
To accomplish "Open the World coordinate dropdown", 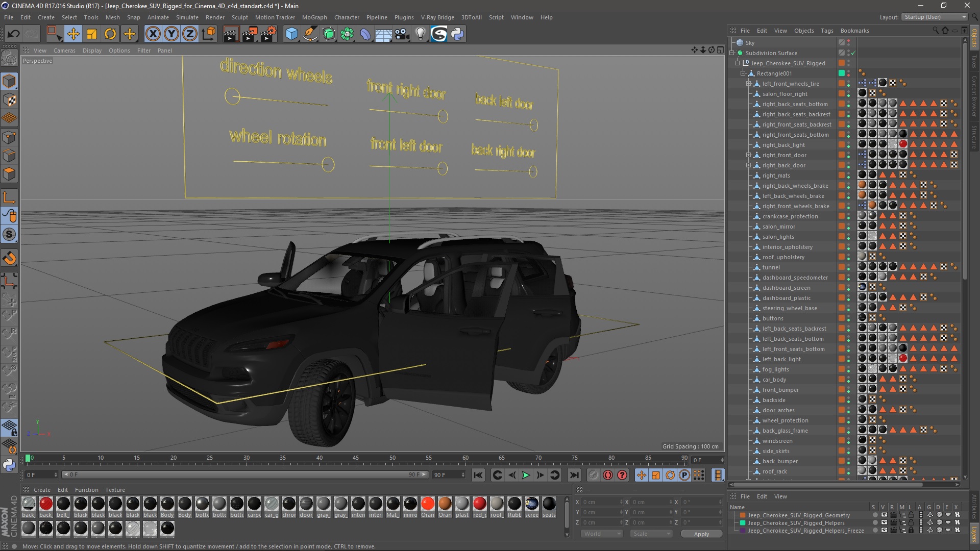I will coord(601,534).
